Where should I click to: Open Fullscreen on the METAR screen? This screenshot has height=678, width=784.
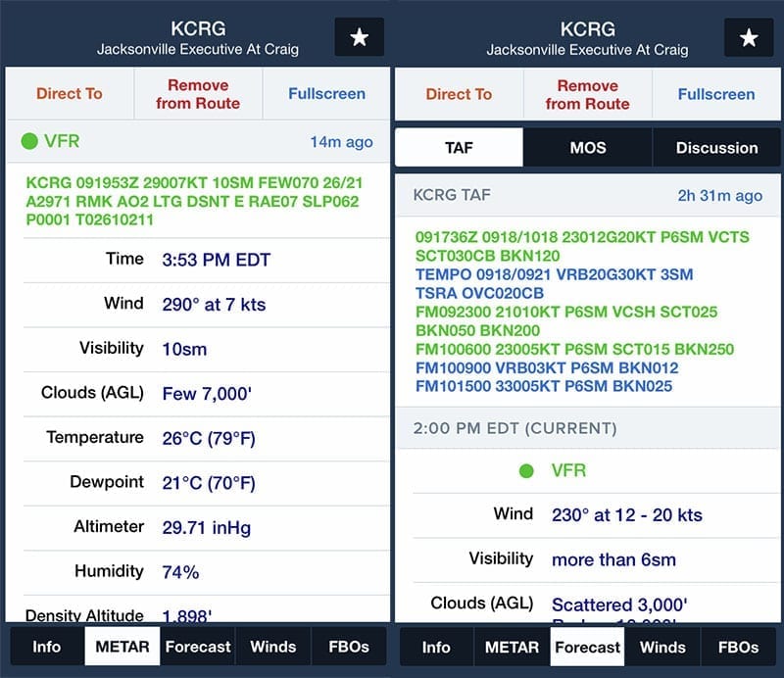pyautogui.click(x=326, y=94)
